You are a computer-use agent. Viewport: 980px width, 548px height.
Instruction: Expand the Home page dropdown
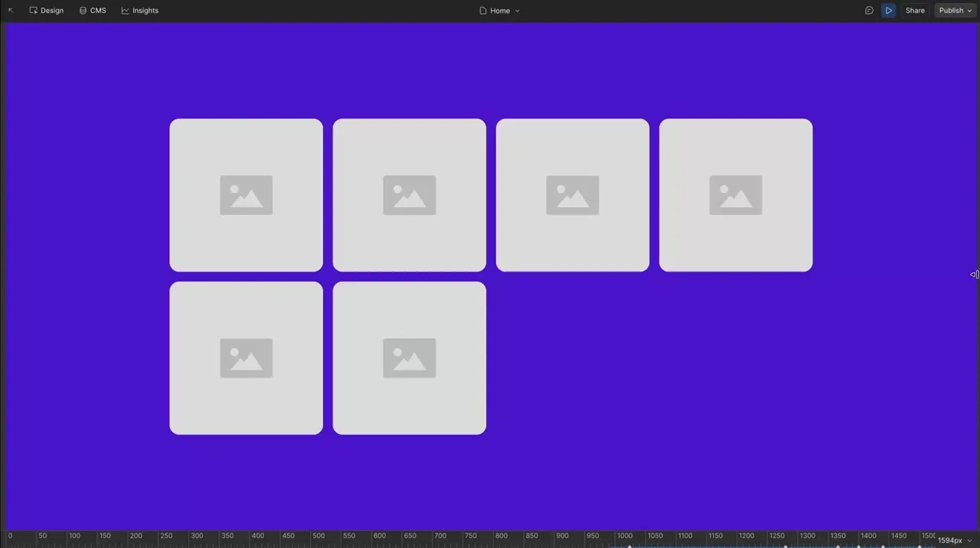pos(499,11)
